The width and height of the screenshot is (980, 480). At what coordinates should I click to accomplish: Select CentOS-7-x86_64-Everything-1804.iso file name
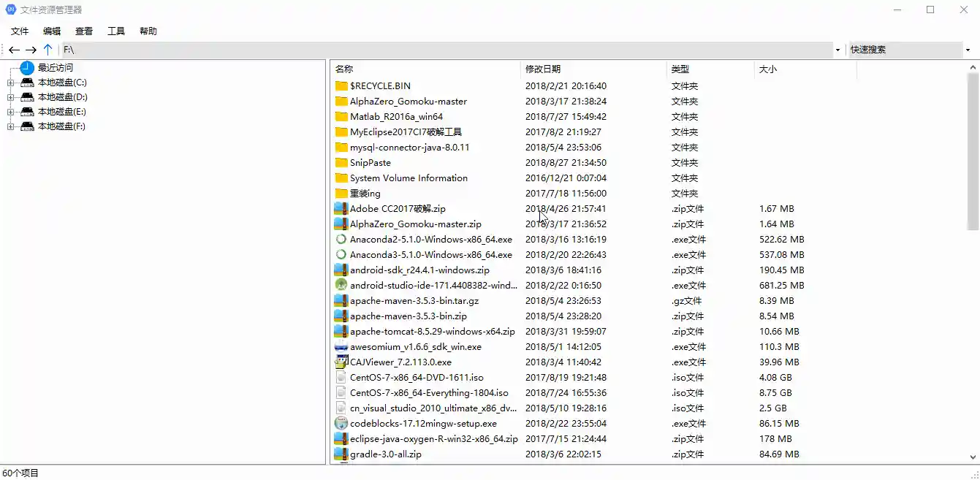(x=429, y=393)
